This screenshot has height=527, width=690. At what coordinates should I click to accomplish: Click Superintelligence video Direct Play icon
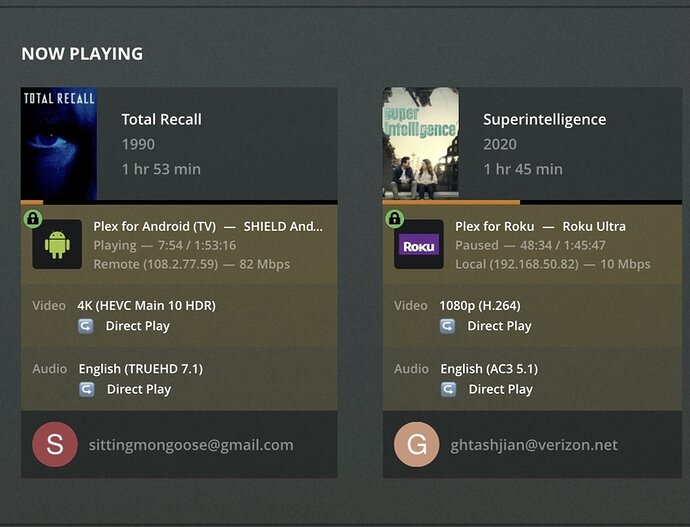(448, 326)
